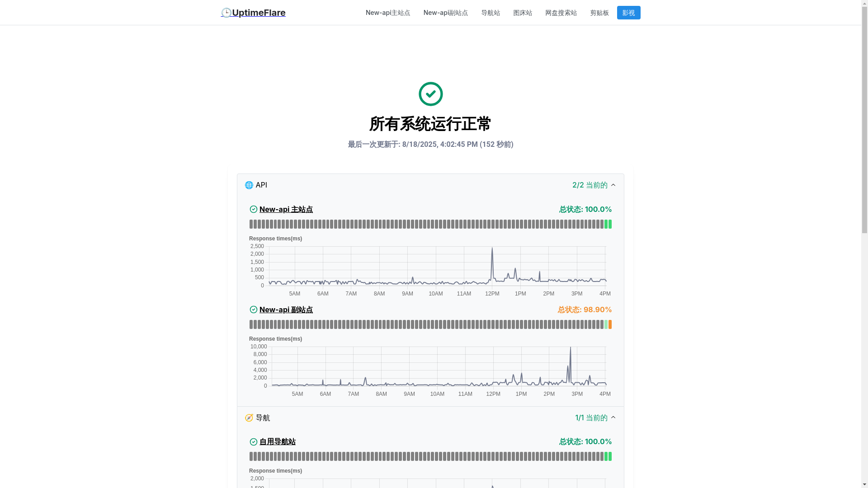Click 总状态: 100.0% for New-api 主站点
868x488 pixels.
tap(585, 209)
